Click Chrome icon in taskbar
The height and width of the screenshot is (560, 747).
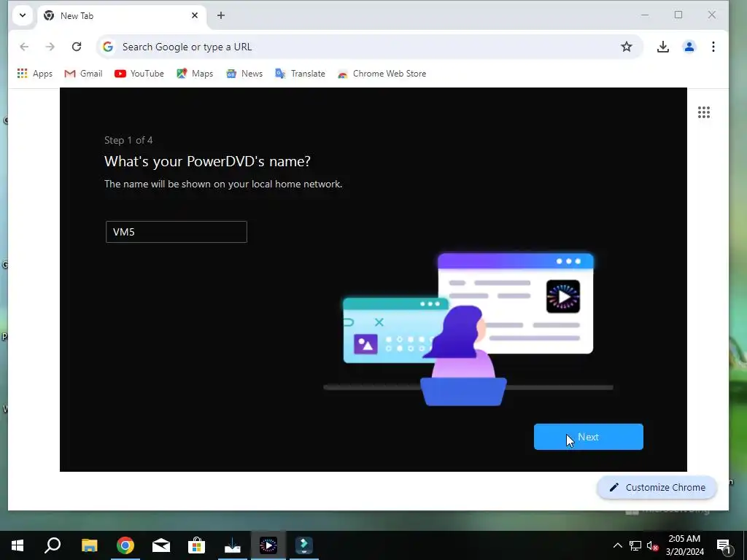point(125,545)
